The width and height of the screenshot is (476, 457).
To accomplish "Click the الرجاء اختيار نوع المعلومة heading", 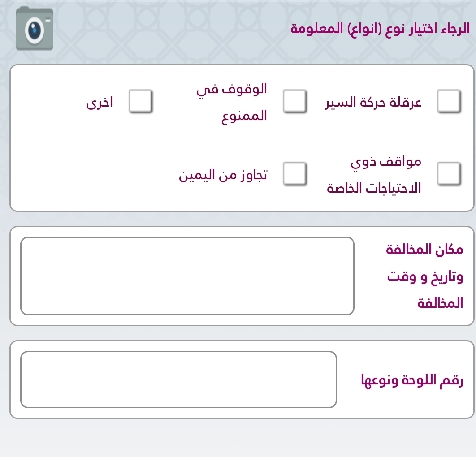I will pos(380,29).
